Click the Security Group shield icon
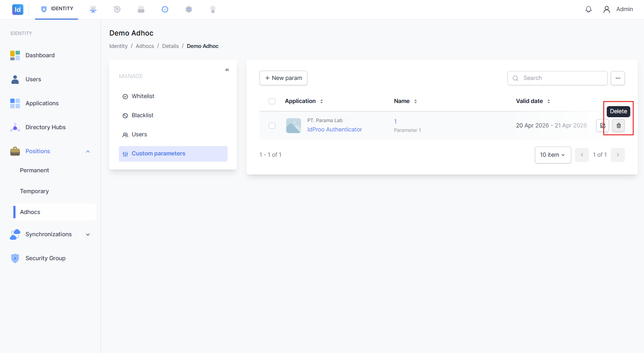 tap(15, 258)
